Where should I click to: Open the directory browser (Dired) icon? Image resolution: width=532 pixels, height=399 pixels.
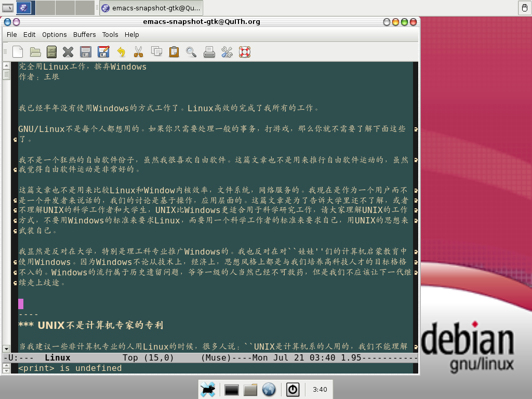(51, 52)
